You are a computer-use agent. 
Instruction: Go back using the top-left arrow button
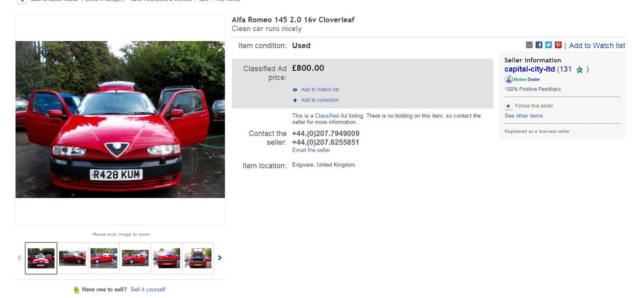22,2
